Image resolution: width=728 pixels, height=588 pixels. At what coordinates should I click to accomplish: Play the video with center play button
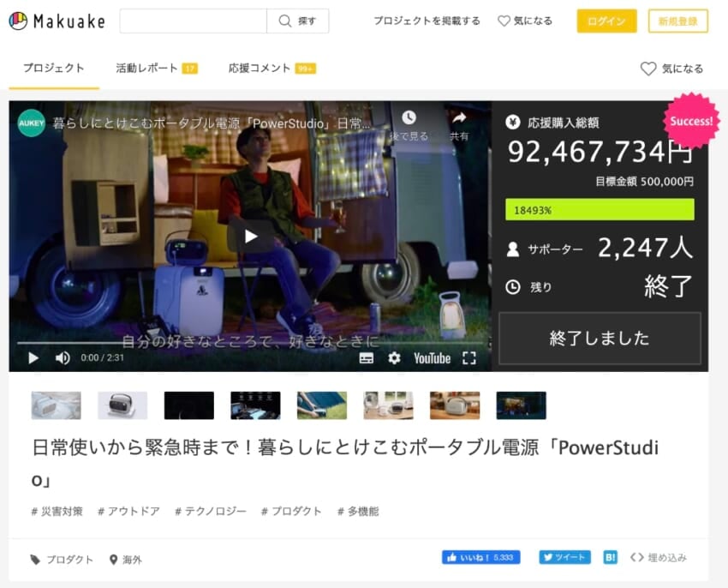(249, 236)
